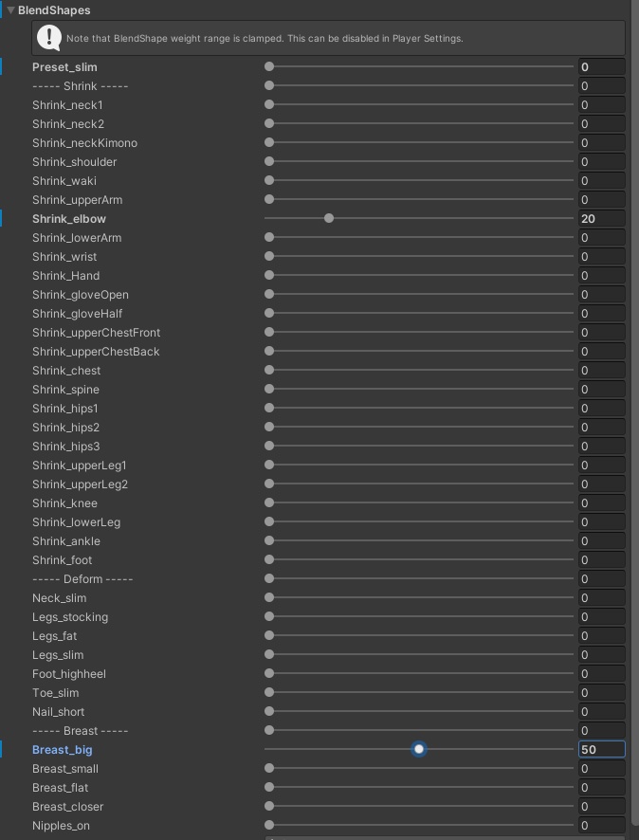Click the warning icon in clamped note
This screenshot has width=639, height=840.
[x=48, y=38]
